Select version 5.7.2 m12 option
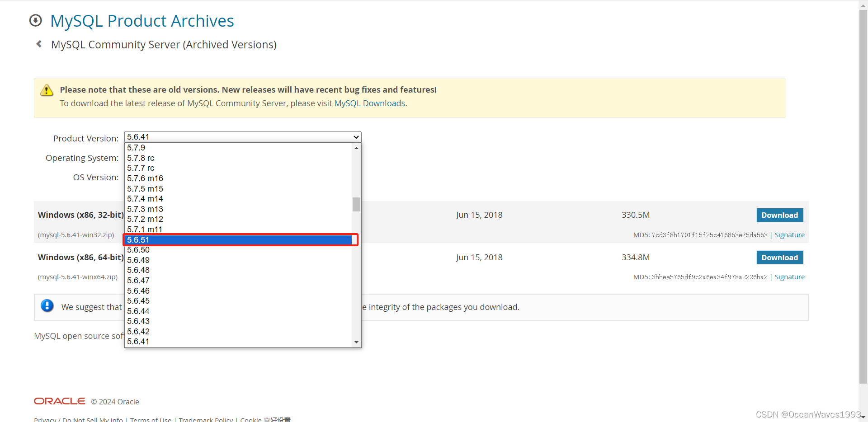 (238, 219)
